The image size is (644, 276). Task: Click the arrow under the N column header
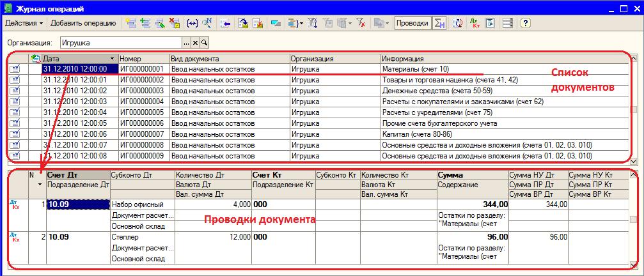(x=40, y=185)
